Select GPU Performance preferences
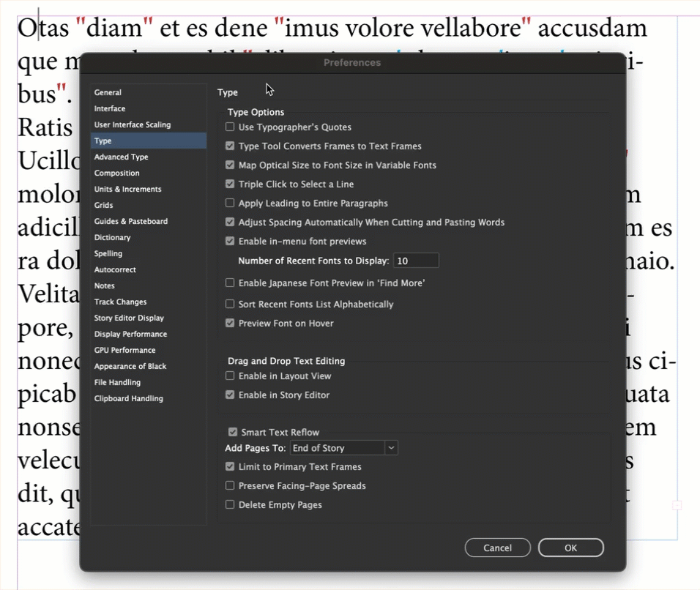This screenshot has height=590, width=700. pyautogui.click(x=148, y=350)
